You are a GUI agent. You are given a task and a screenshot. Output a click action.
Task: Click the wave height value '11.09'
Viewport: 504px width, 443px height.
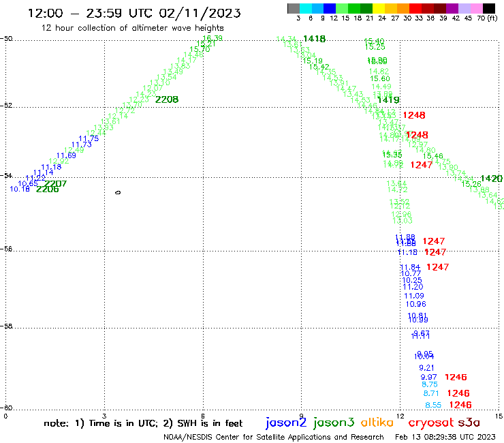click(414, 296)
